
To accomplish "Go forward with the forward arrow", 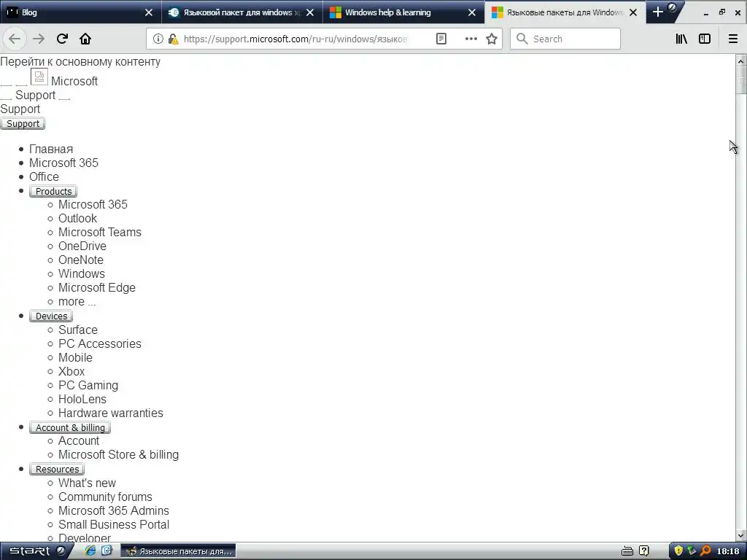I will coord(39,39).
